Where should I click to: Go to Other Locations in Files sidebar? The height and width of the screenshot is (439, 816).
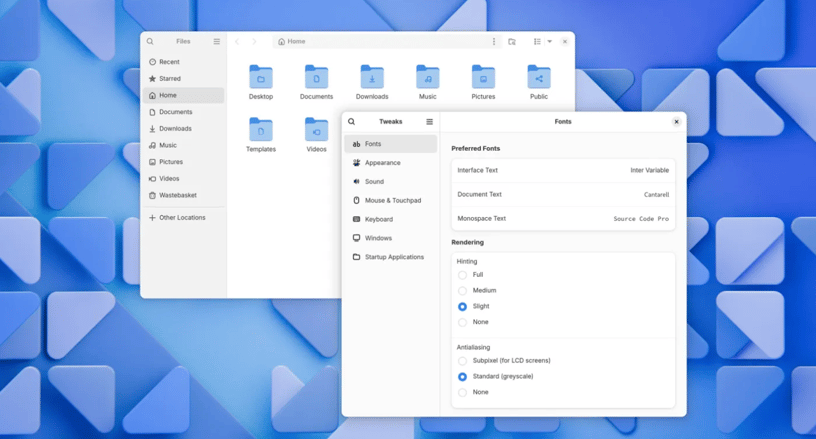coord(183,218)
